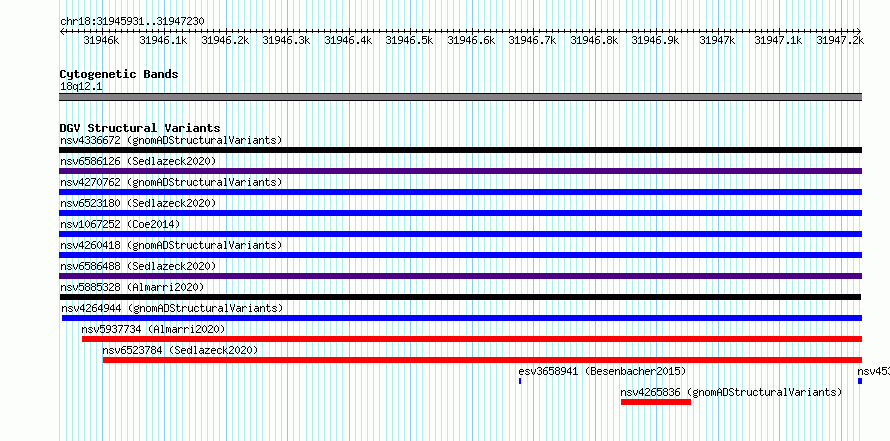Open variant nsv4270762 label
This screenshot has height=441, width=890.
tap(171, 182)
